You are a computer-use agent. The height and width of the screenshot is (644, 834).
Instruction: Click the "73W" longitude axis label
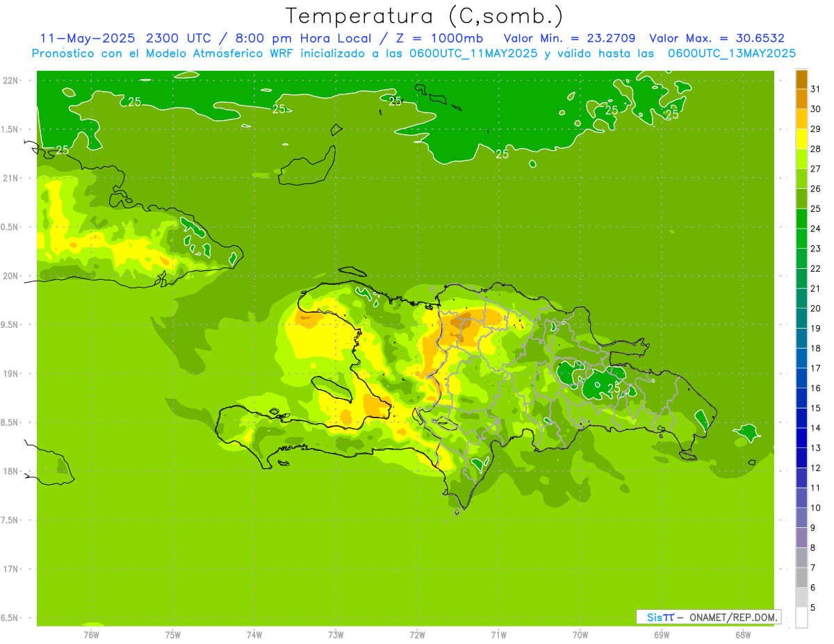pyautogui.click(x=336, y=635)
